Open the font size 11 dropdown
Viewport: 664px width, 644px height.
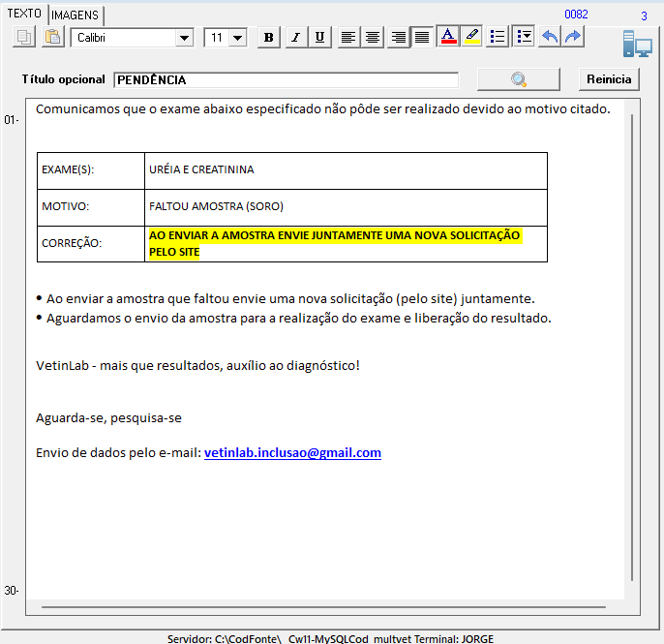click(x=237, y=38)
